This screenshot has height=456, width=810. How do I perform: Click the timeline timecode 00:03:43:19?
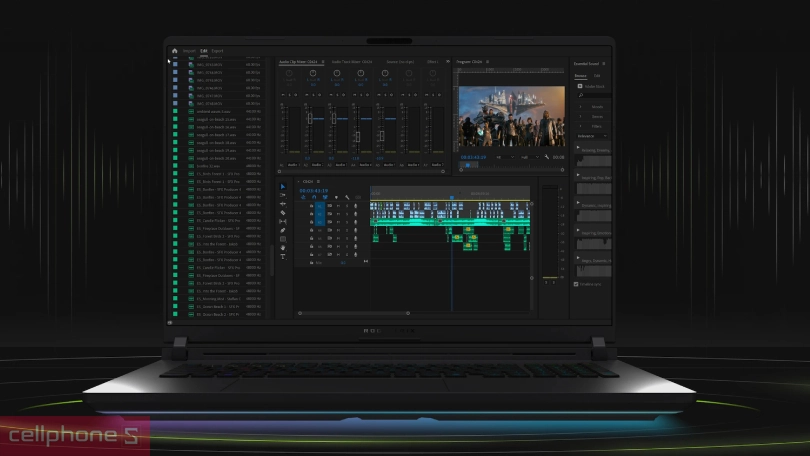314,191
